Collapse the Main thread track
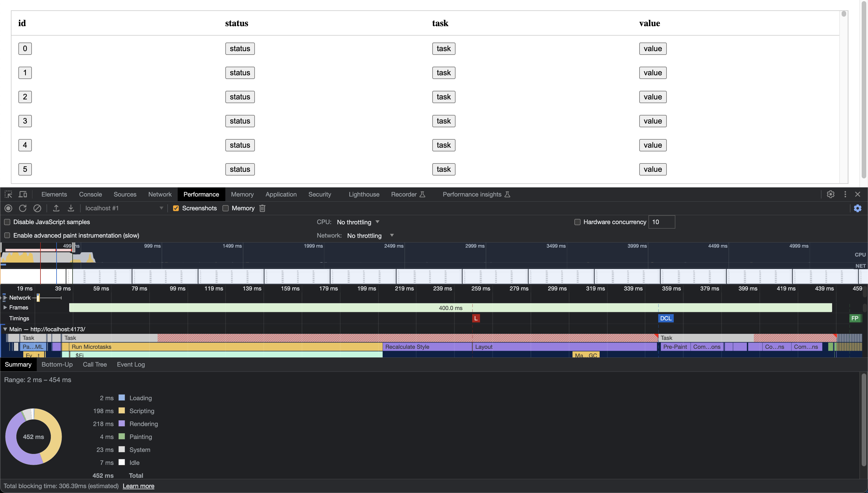Screen dimensions: 868x493 pyautogui.click(x=5, y=329)
